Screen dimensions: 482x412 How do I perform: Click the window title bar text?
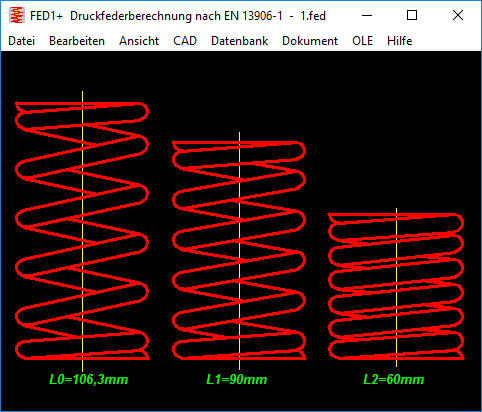pyautogui.click(x=178, y=16)
